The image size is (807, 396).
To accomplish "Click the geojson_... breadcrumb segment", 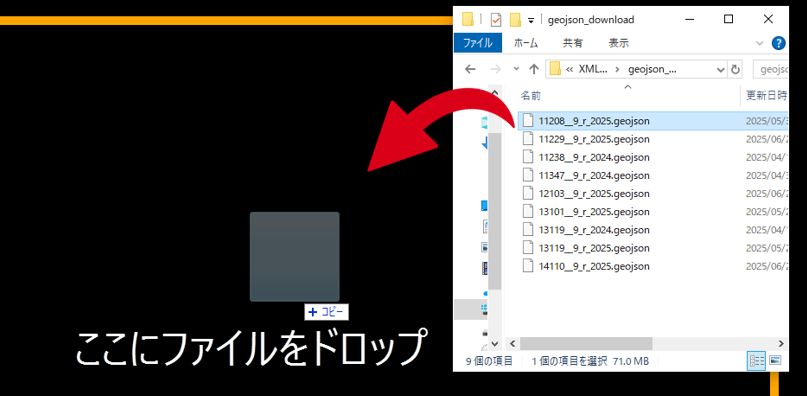I will pyautogui.click(x=653, y=69).
